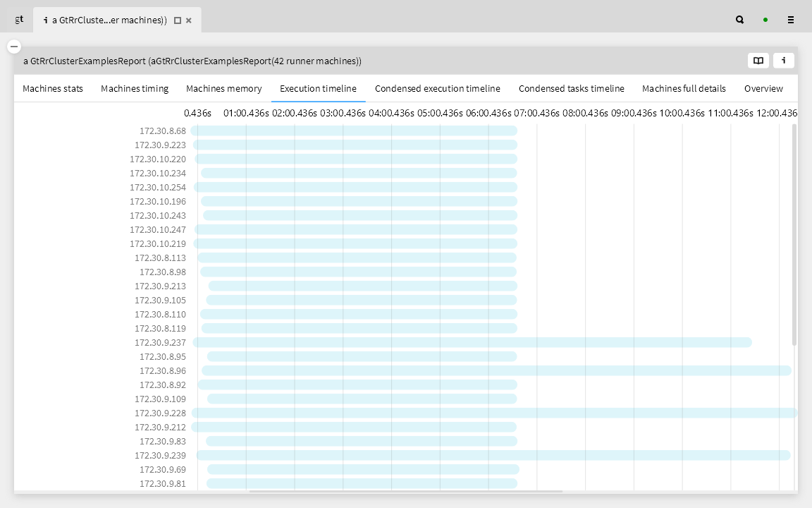The image size is (812, 508).
Task: Collapse the pane with the minus button
Action: coord(14,47)
